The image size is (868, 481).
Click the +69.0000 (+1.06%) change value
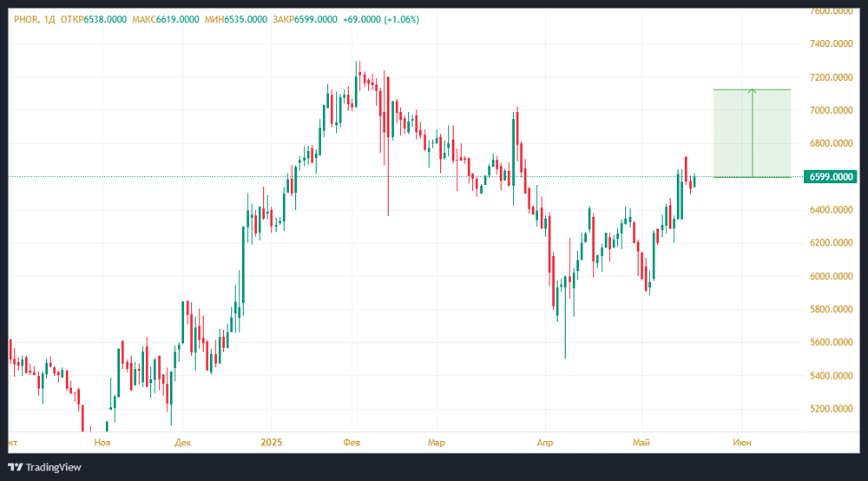click(x=381, y=19)
